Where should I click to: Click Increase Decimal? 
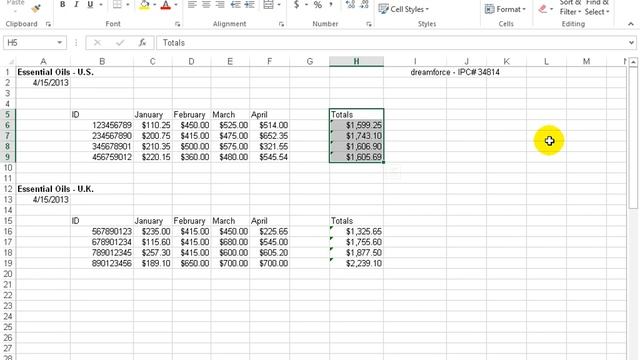tap(350, 4)
